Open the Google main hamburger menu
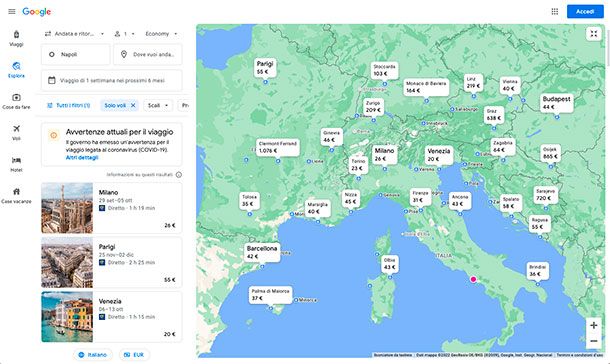Screen dimensions: 610x364 click(x=12, y=12)
